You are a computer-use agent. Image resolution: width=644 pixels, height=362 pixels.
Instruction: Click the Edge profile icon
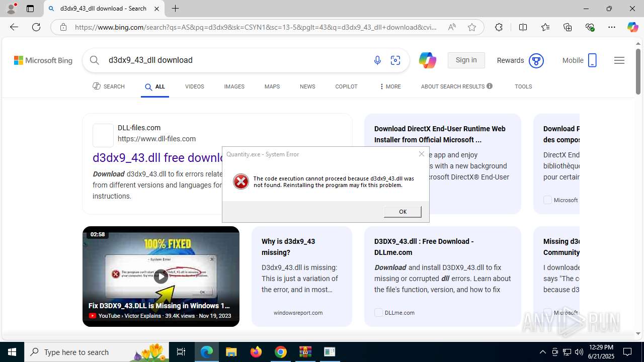pyautogui.click(x=11, y=9)
